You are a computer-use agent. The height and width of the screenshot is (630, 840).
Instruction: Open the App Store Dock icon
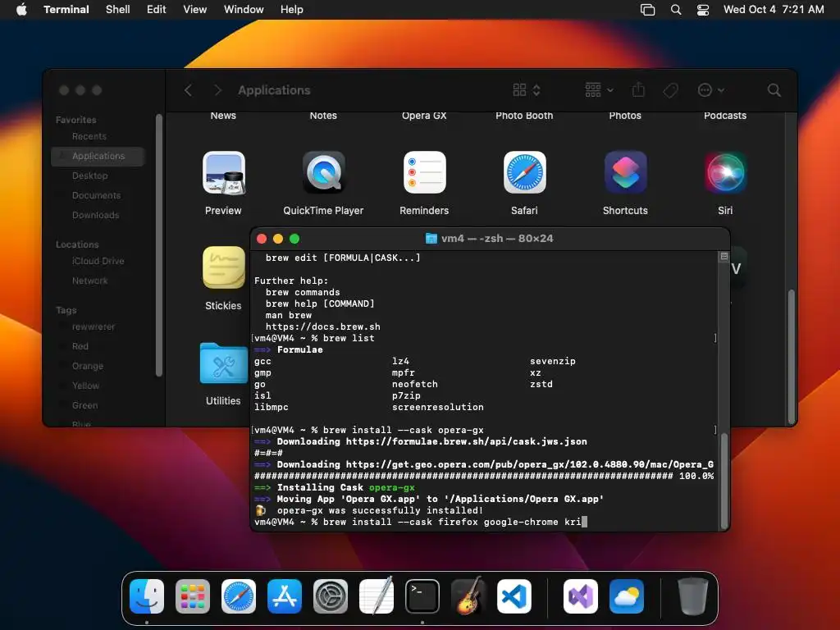(x=285, y=596)
